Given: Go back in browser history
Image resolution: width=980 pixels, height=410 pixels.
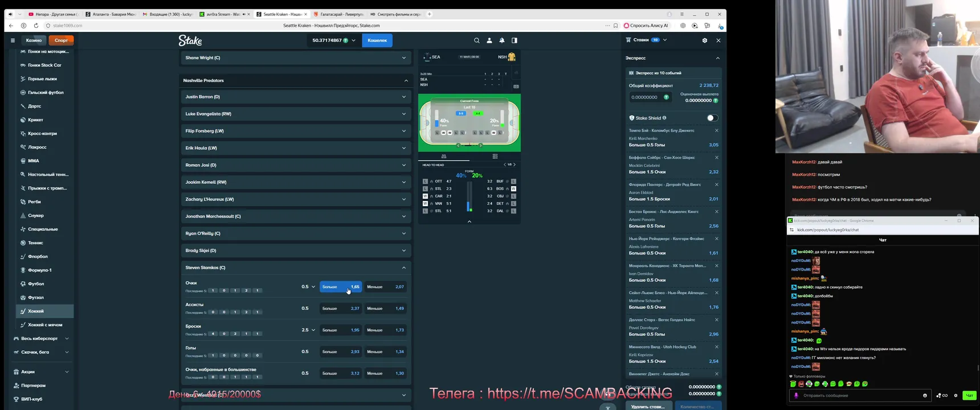Looking at the screenshot, I should [11, 26].
